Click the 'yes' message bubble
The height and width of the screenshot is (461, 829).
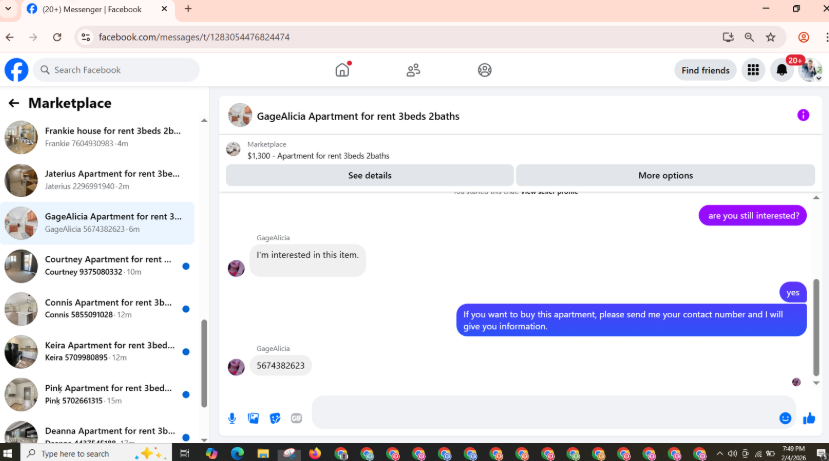point(793,292)
